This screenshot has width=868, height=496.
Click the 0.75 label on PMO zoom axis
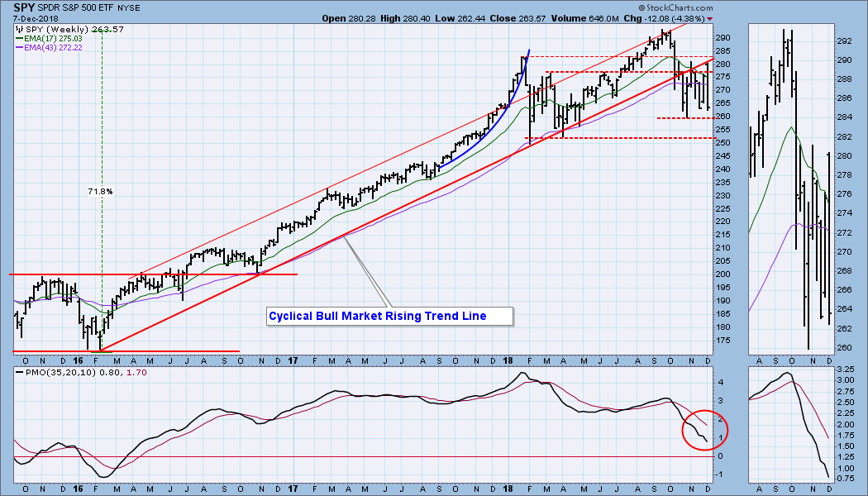coord(844,478)
